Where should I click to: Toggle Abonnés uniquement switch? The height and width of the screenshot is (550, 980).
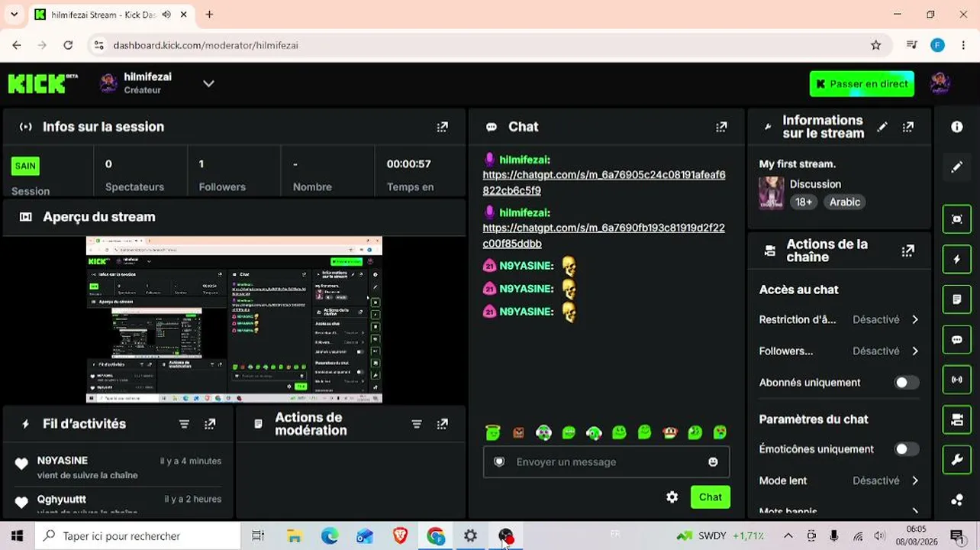click(x=907, y=383)
